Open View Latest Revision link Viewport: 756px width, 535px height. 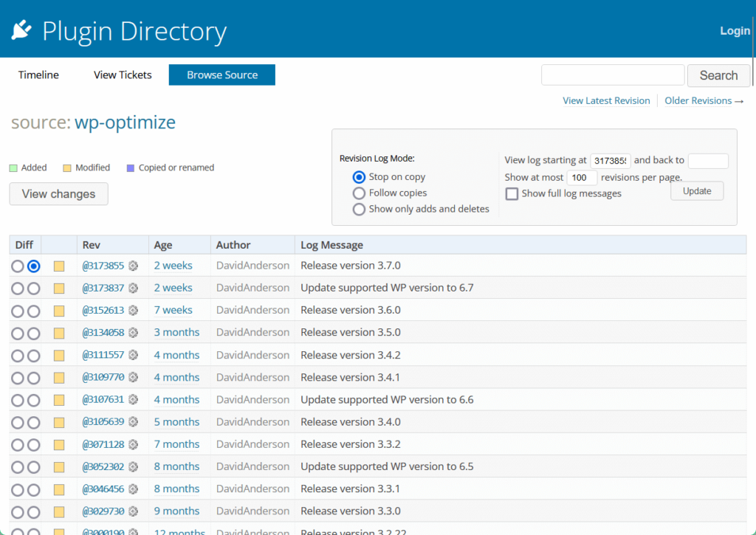point(606,101)
